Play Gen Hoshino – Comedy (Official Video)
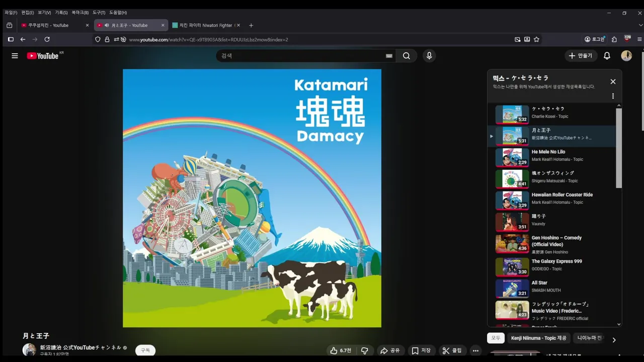 coord(551,244)
